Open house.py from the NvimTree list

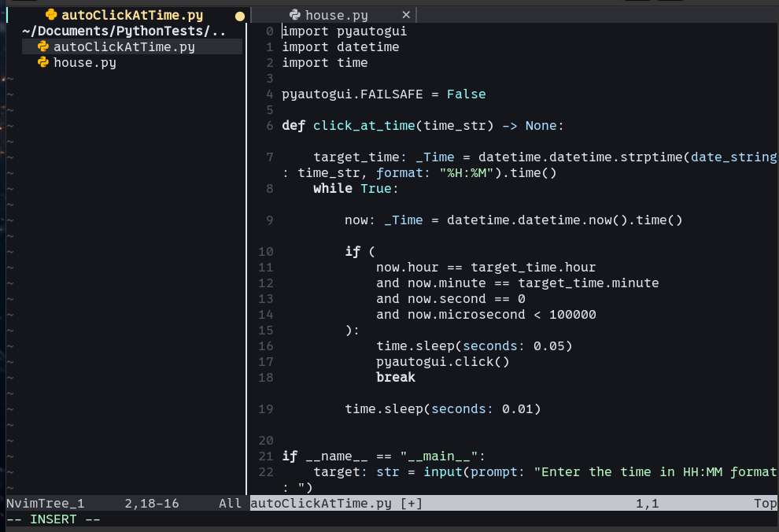click(84, 62)
